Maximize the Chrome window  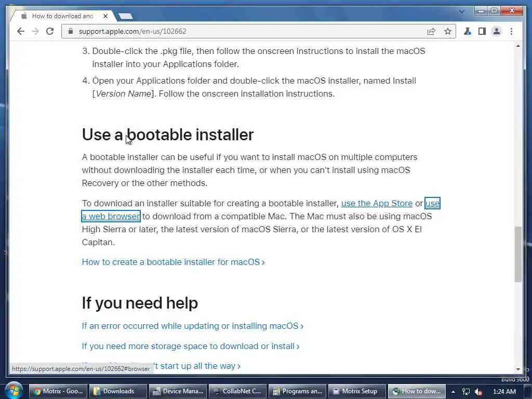(494, 11)
